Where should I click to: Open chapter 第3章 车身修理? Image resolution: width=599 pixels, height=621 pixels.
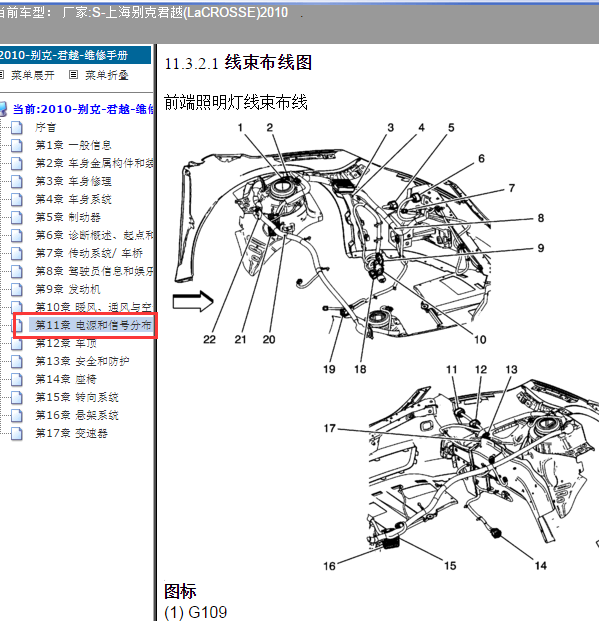[x=73, y=181]
